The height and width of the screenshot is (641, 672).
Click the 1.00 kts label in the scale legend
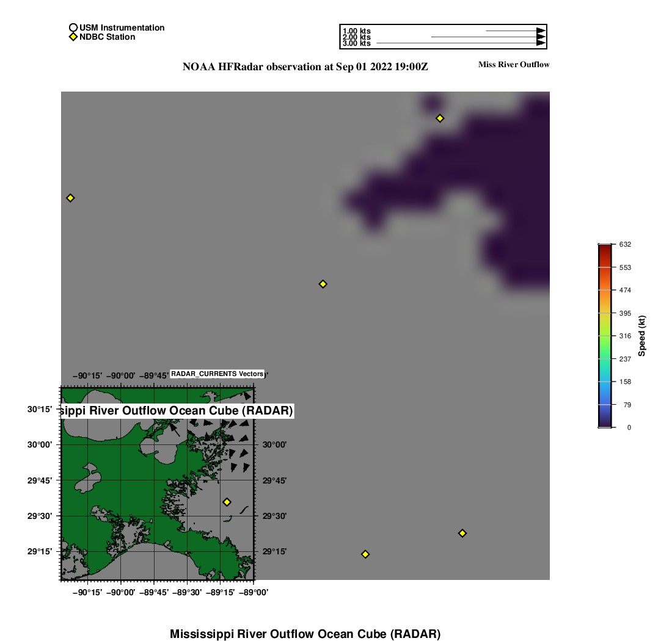pyautogui.click(x=357, y=31)
